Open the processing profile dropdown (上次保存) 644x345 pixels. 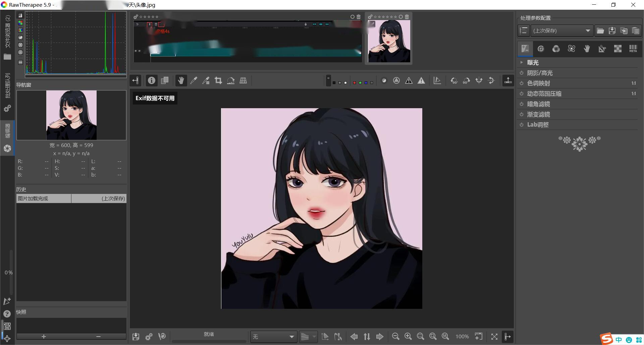(x=562, y=31)
